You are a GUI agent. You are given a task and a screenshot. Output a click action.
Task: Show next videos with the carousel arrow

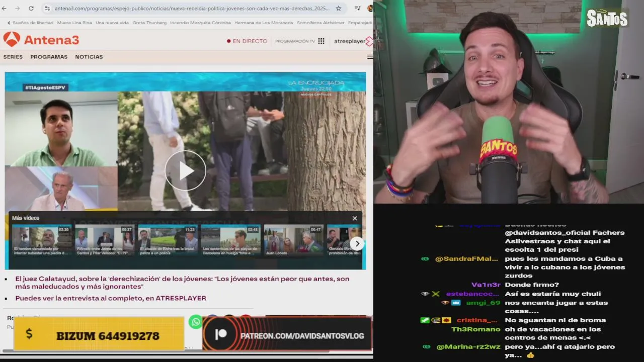[357, 244]
